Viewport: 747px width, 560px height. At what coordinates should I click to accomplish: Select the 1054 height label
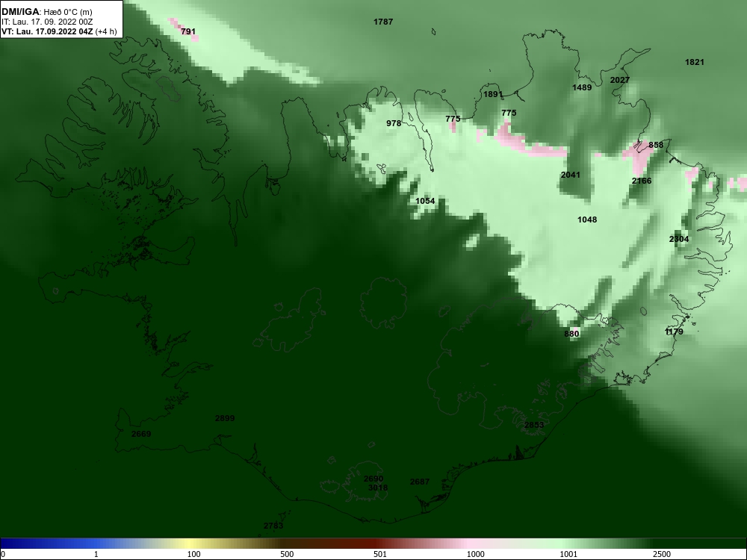(425, 201)
